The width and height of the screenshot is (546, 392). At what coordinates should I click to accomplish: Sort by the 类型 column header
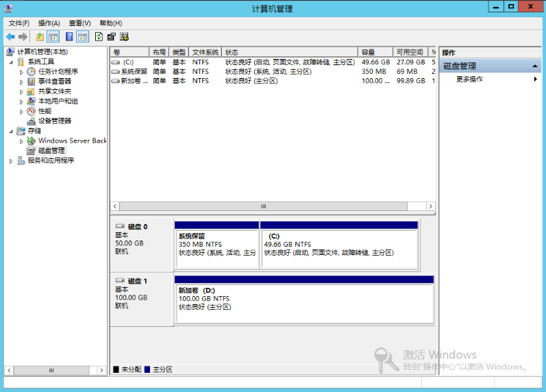[179, 52]
